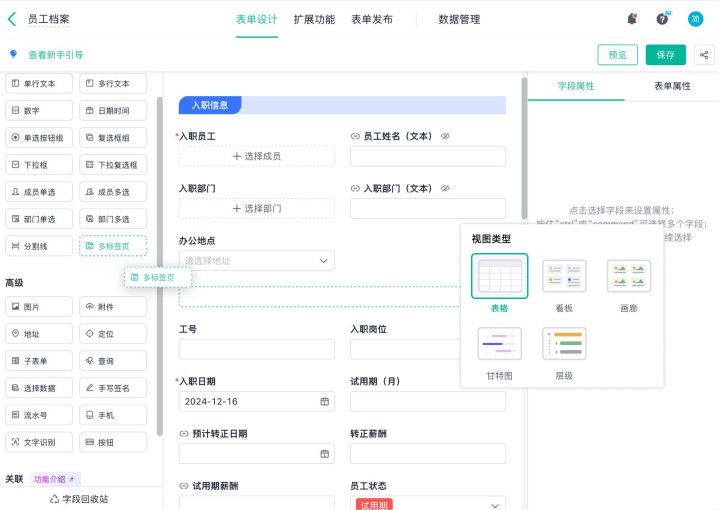This screenshot has height=510, width=719.
Task: Click the back arrow beside 员工档案
Action: pos(12,19)
